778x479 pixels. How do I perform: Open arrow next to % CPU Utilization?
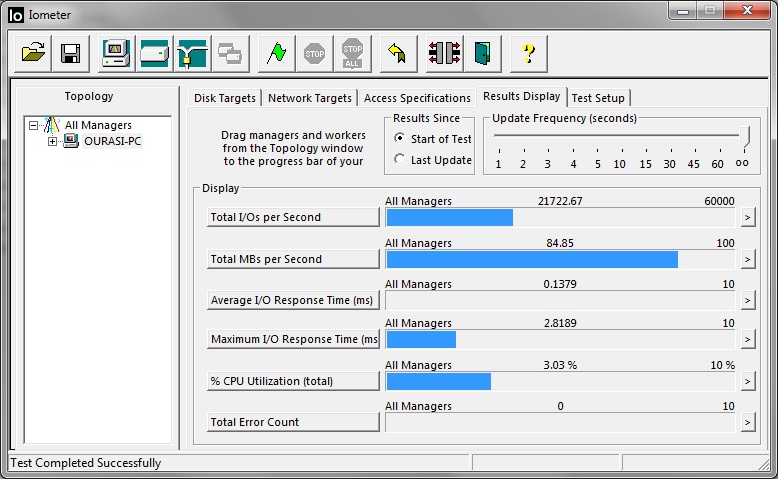pos(748,382)
